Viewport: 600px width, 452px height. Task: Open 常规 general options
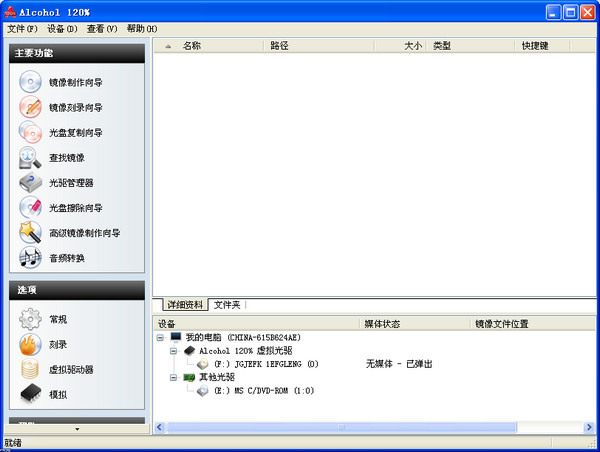31,319
